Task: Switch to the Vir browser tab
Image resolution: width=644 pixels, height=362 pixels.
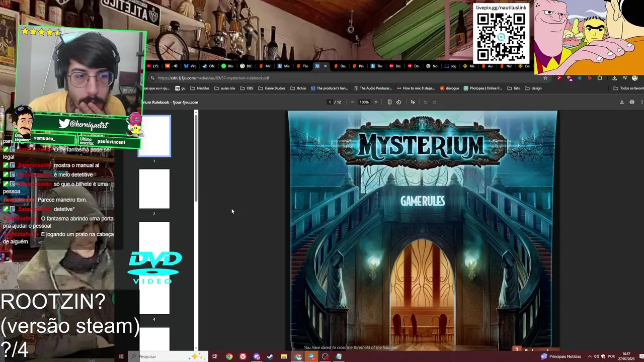Action: pyautogui.click(x=191, y=66)
